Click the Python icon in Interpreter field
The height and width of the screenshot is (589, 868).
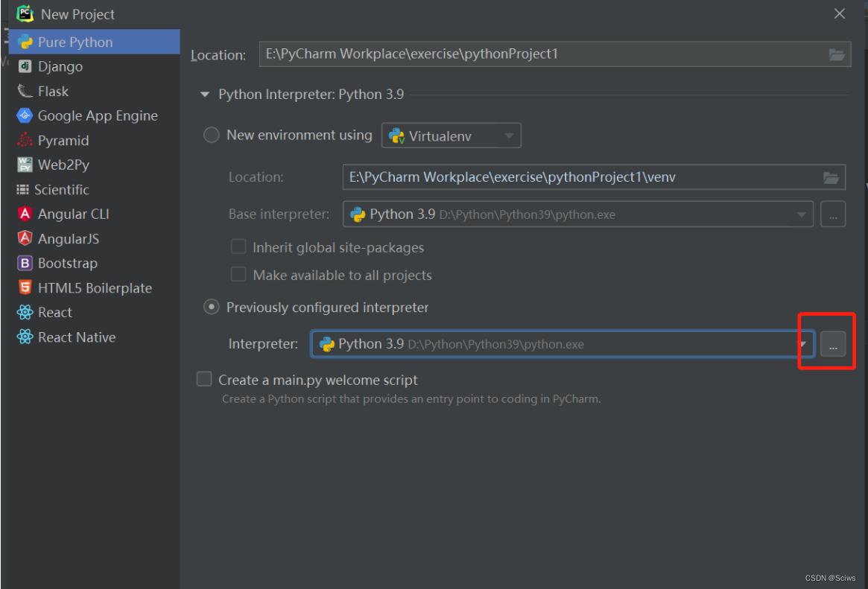click(x=327, y=345)
